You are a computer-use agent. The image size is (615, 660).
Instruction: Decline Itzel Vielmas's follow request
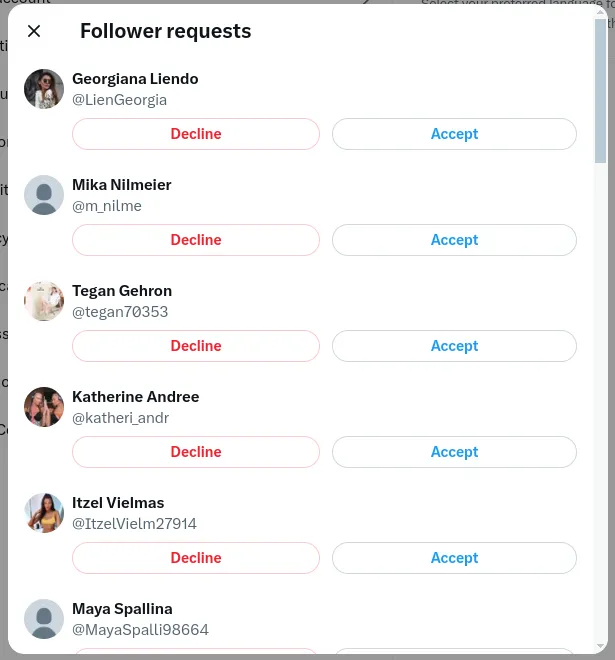pos(196,558)
